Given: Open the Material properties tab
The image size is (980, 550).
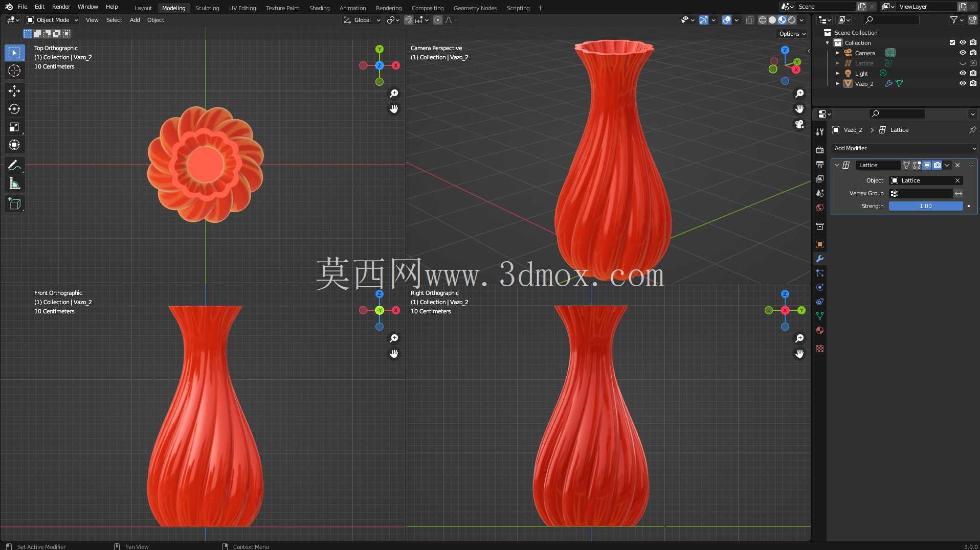Looking at the screenshot, I should pos(820,330).
